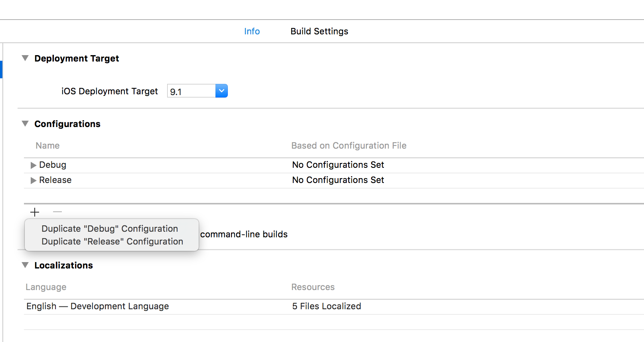644x342 pixels.
Task: Click the minus icon to remove configuration
Action: click(57, 212)
